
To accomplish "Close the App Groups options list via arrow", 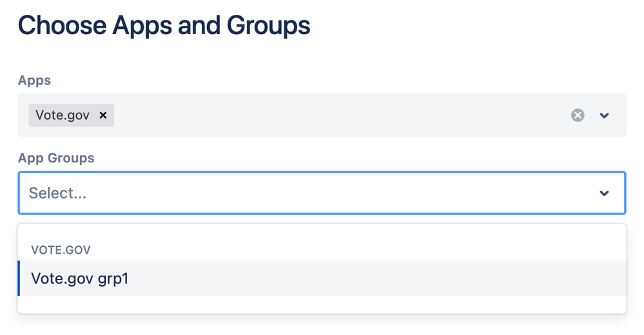I will coord(604,193).
